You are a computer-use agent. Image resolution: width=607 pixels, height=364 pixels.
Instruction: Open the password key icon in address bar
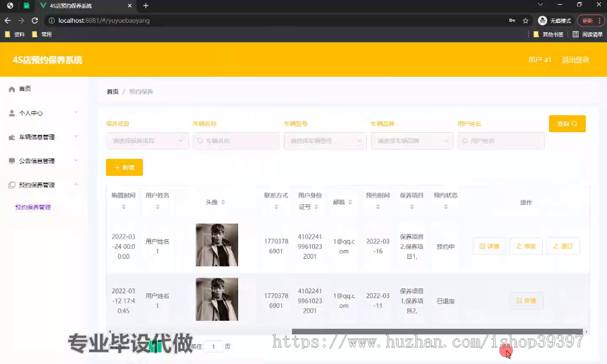(512, 20)
